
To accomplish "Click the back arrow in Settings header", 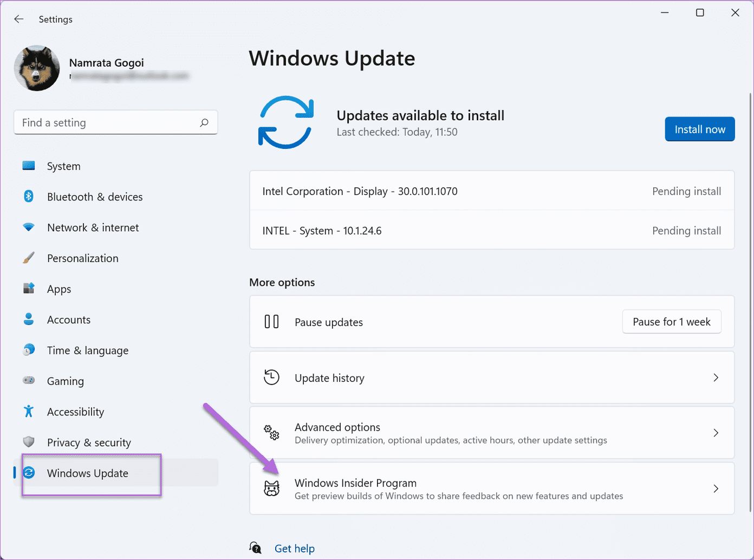I will (19, 19).
